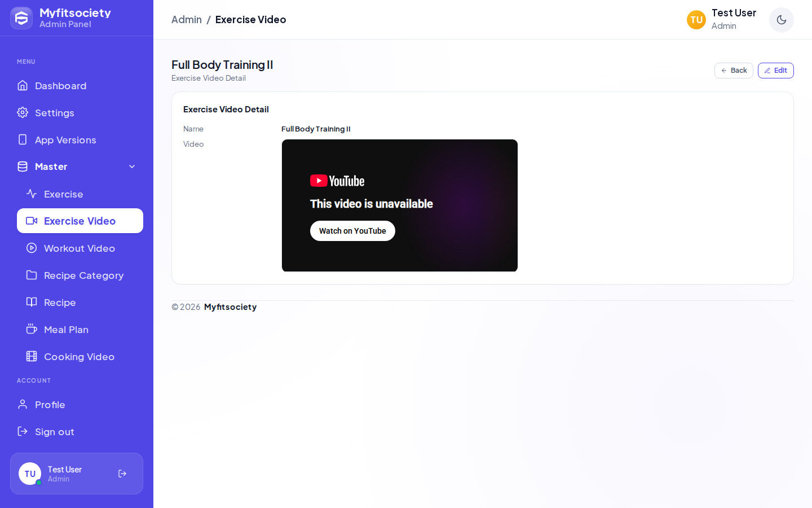This screenshot has height=508, width=812.
Task: Open Settings via the gear icon
Action: (x=23, y=112)
